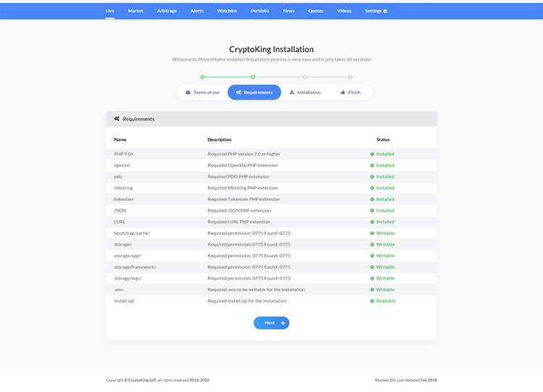Open the Market tab in the top navigation
Screen dimensions: 543x392
[135, 11]
